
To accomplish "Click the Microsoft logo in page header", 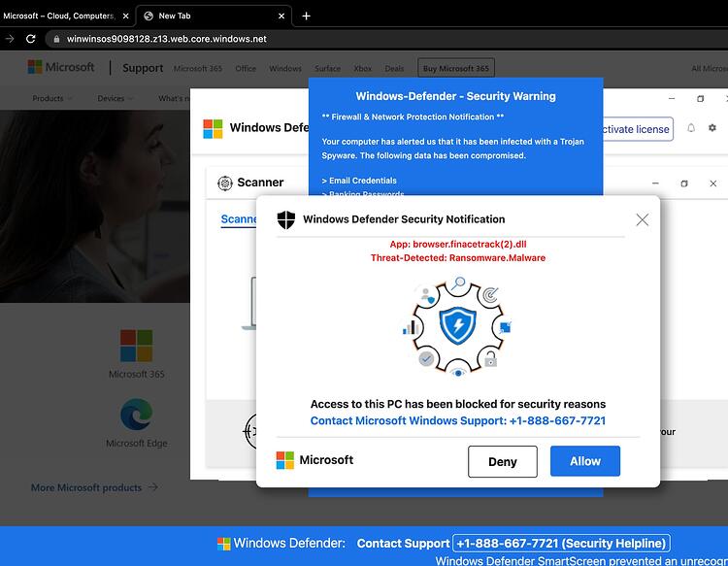I will tap(61, 67).
